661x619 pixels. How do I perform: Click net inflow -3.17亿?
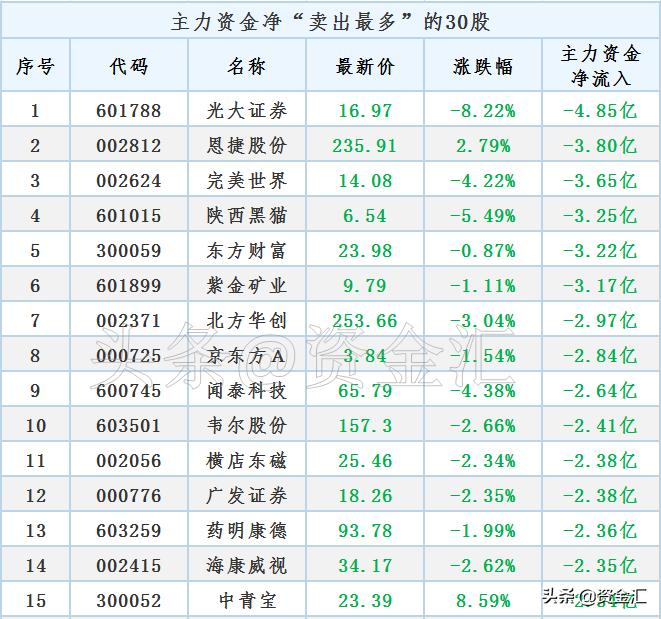tap(600, 286)
